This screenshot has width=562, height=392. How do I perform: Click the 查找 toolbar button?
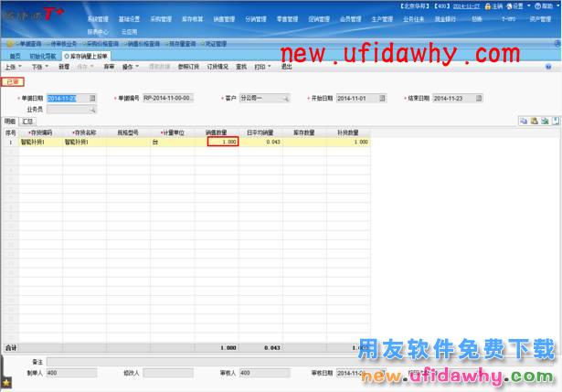(x=241, y=67)
